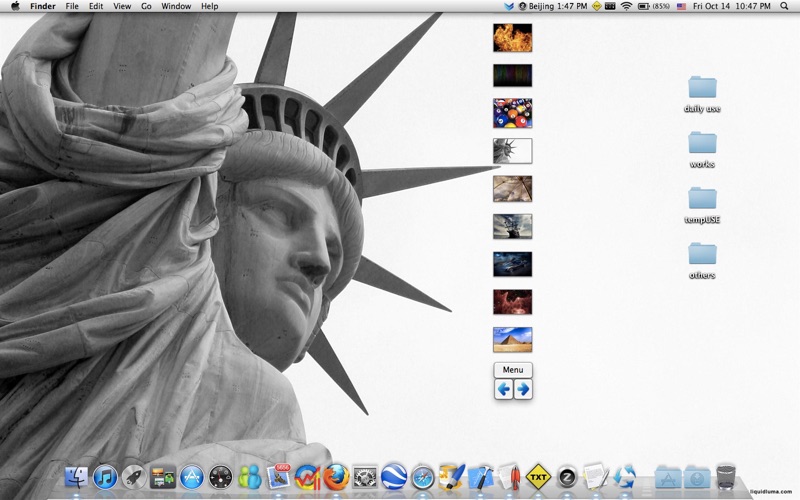Open iTunes from the dock
The width and height of the screenshot is (800, 500).
click(105, 478)
